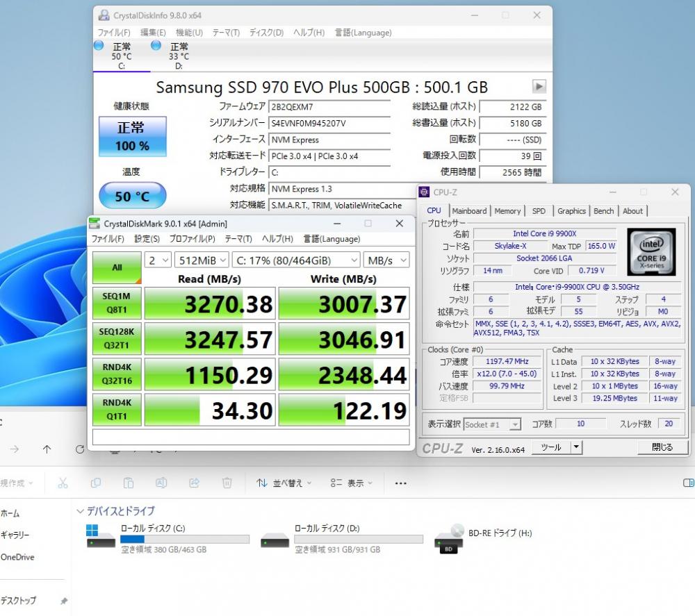Collapse the デバイスとドライブ group
The height and width of the screenshot is (616, 695).
80,511
